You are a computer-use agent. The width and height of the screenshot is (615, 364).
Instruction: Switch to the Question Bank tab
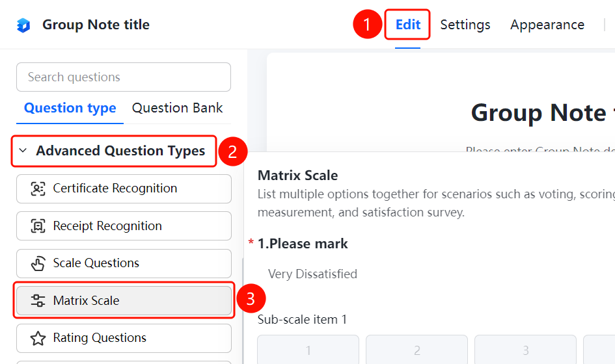pyautogui.click(x=177, y=108)
